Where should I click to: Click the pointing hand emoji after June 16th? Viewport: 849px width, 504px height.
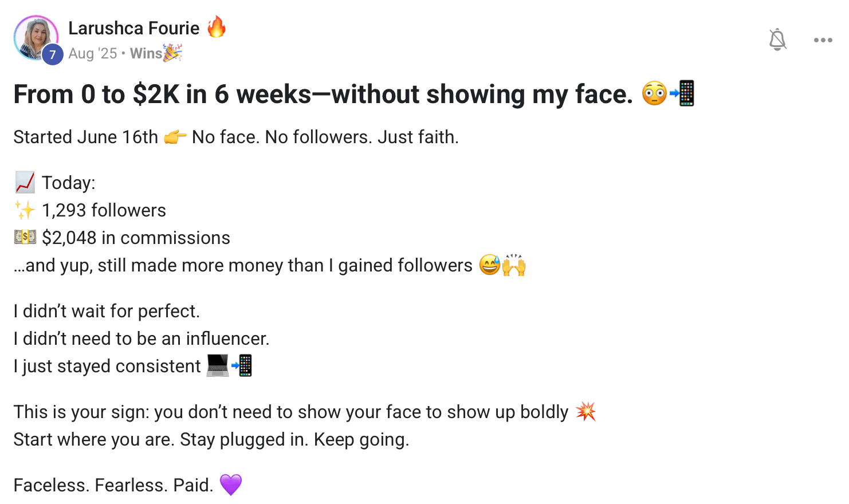pos(175,137)
